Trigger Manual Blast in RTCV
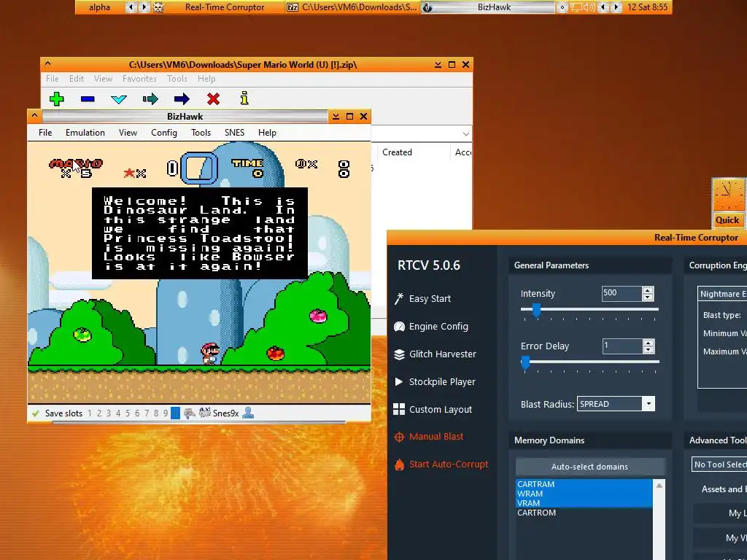The image size is (747, 560). coord(429,436)
